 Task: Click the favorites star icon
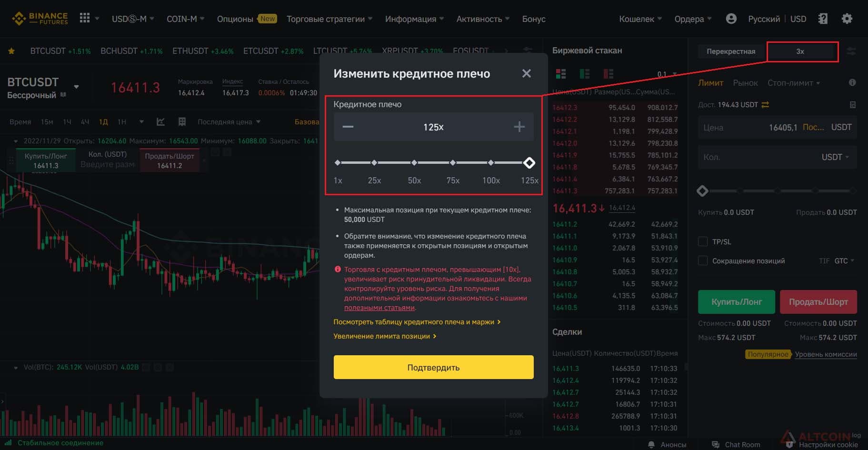point(11,51)
